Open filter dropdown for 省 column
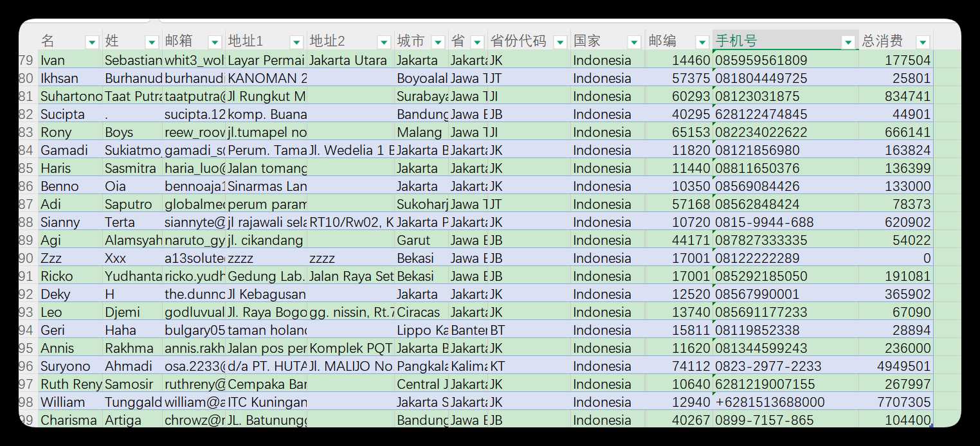 coord(477,42)
